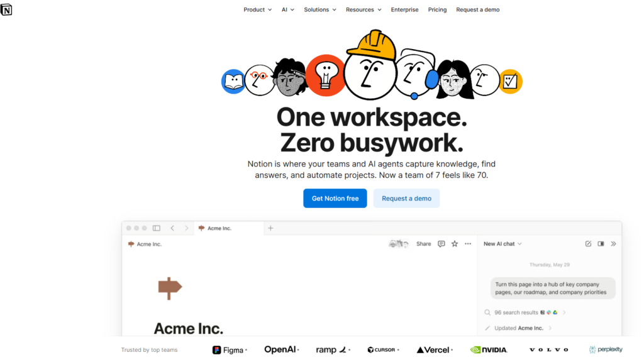Toggle the sidebar panel icon in mockup window

[x=157, y=228]
